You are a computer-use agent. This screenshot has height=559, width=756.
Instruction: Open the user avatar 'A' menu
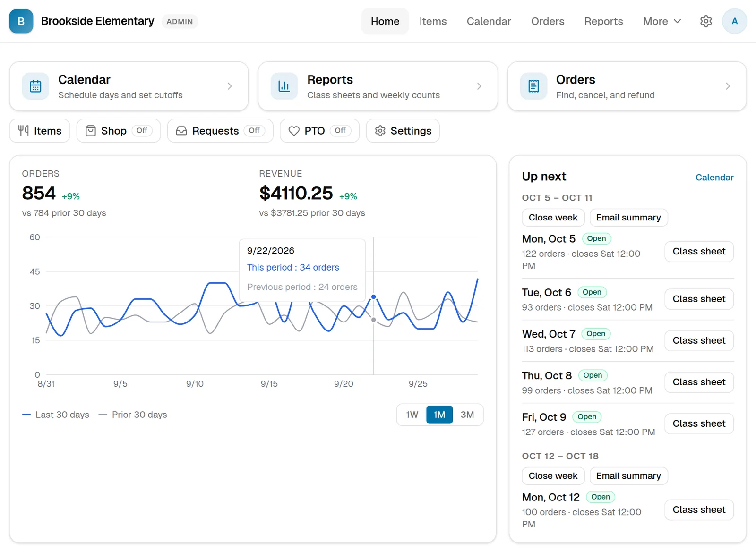[x=735, y=21]
